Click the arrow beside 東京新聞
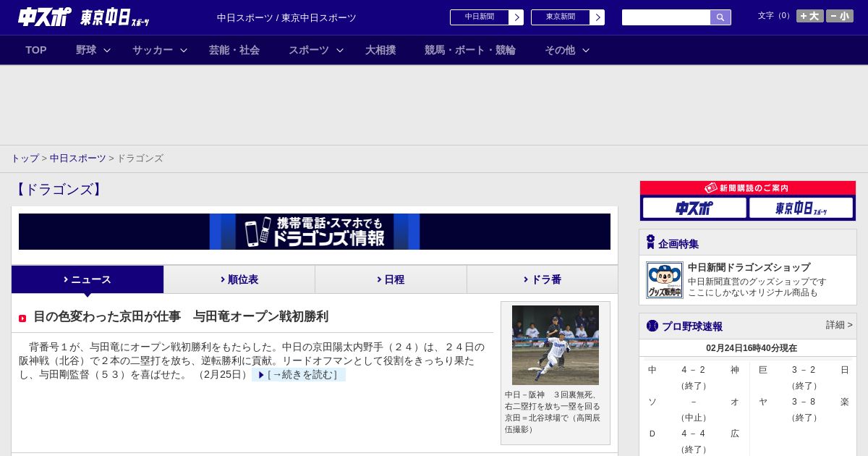The width and height of the screenshot is (868, 456). (597, 17)
